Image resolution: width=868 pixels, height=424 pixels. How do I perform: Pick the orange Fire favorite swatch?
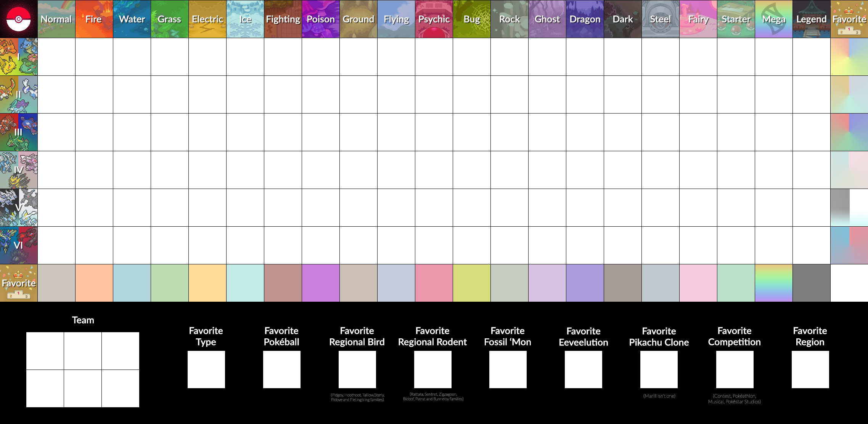(x=94, y=283)
